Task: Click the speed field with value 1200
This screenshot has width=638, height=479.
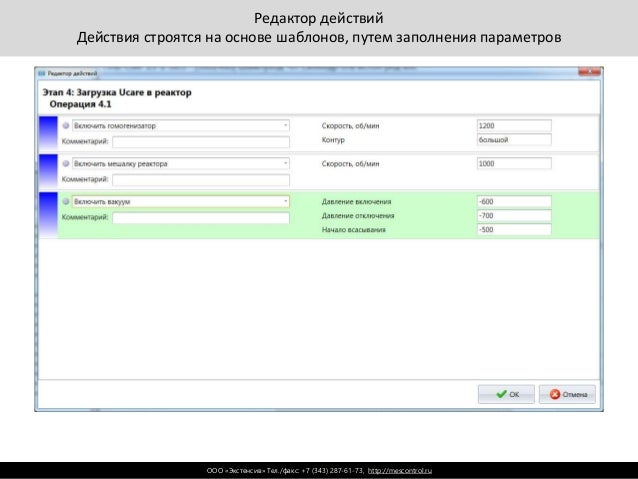Action: pyautogui.click(x=514, y=126)
